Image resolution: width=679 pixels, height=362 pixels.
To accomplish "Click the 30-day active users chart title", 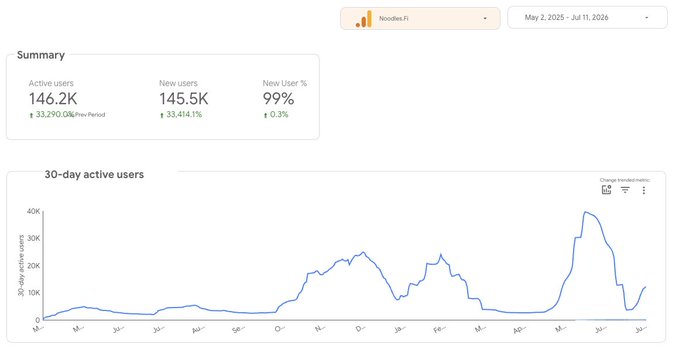I will (94, 175).
